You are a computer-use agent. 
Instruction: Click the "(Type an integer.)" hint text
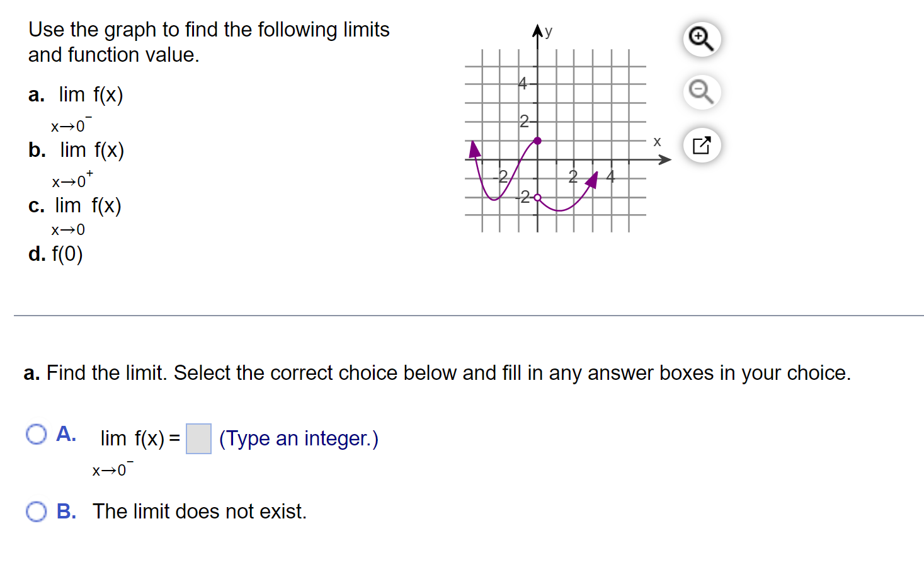click(x=299, y=438)
